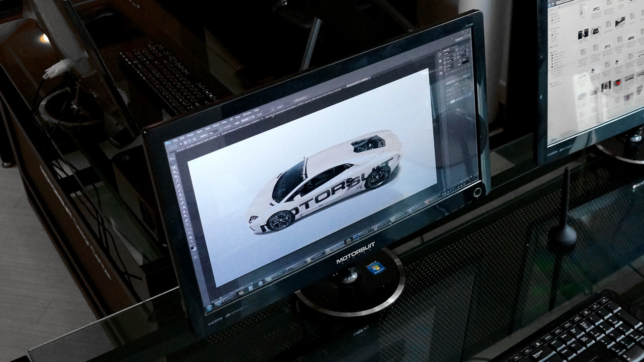Open the Edit menu in Photoshop
644x362 pixels.
[x=182, y=138]
